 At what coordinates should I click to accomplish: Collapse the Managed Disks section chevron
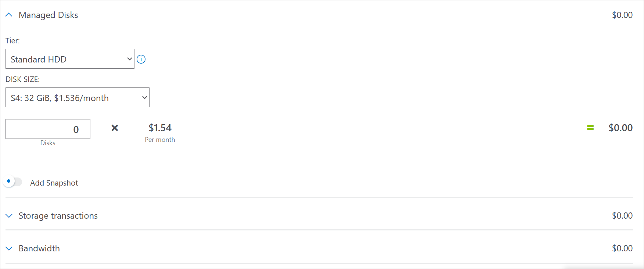click(9, 15)
